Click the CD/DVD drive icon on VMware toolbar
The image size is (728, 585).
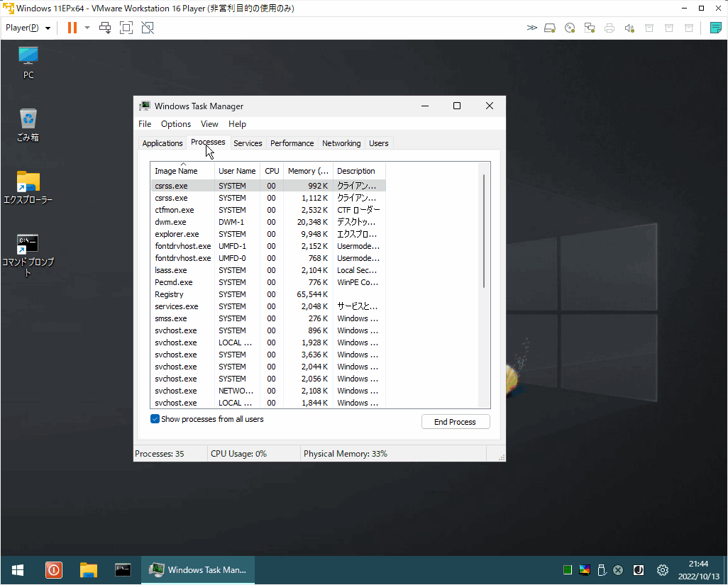tap(570, 28)
